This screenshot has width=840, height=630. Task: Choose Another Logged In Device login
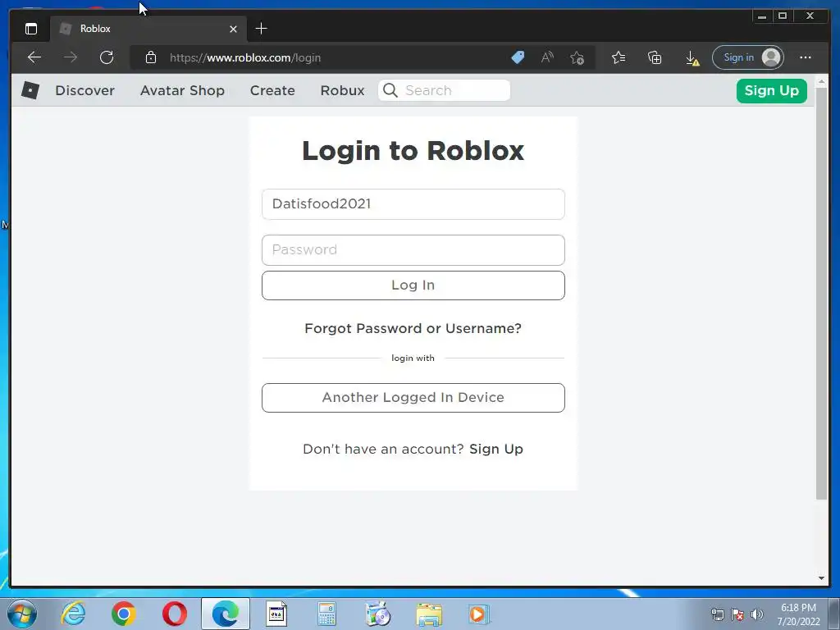click(413, 398)
